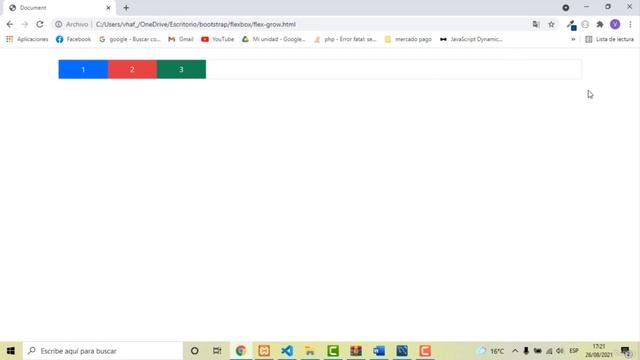The image size is (640, 360).
Task: Switch to Chrome on the taskbar
Action: (x=241, y=351)
